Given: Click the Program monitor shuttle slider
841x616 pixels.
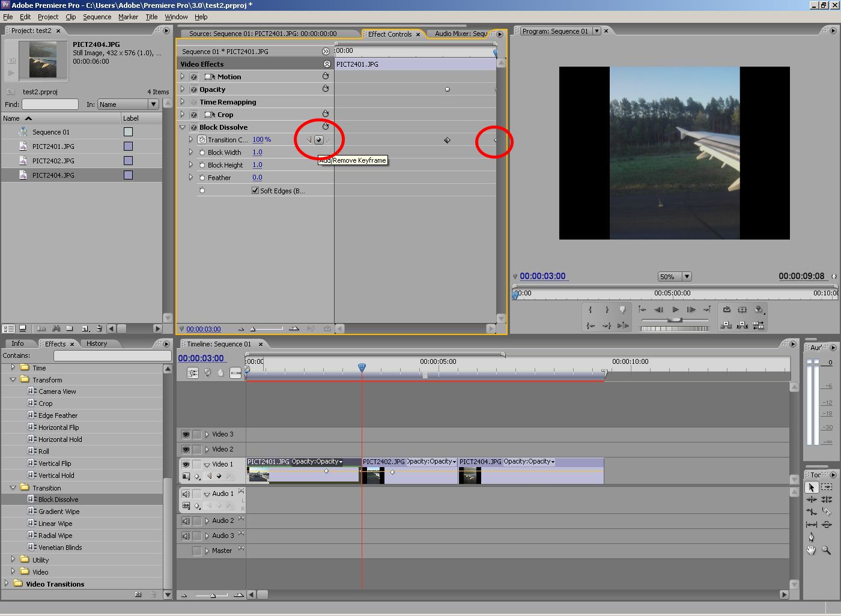Looking at the screenshot, I should 675,320.
